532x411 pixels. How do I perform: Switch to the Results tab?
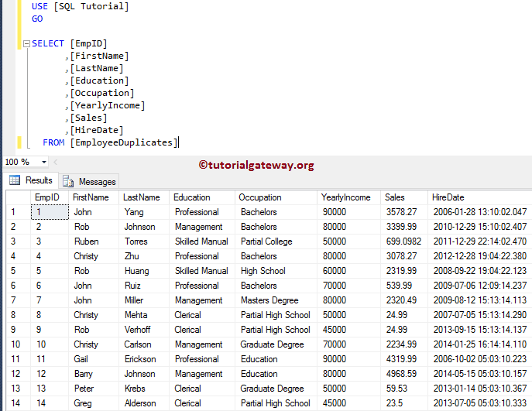click(31, 180)
